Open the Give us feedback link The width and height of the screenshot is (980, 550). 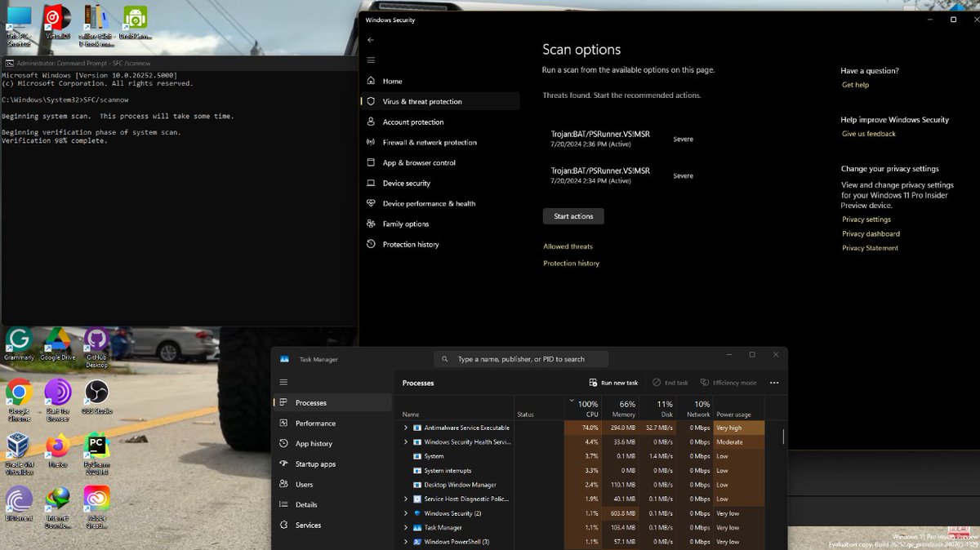(x=869, y=134)
